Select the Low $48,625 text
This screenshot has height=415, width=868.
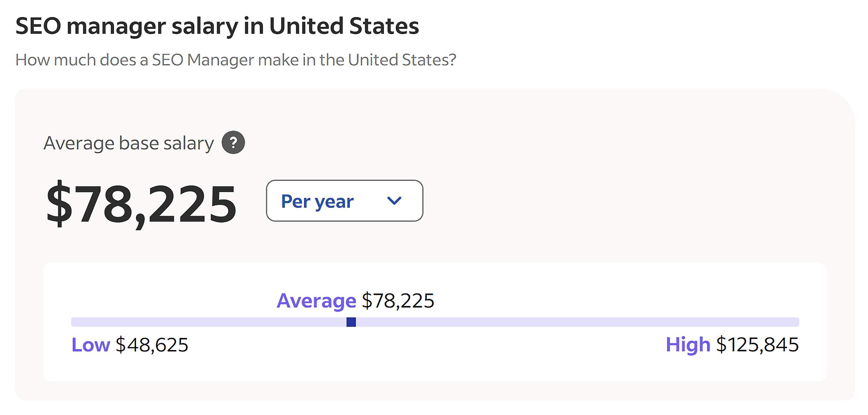130,345
